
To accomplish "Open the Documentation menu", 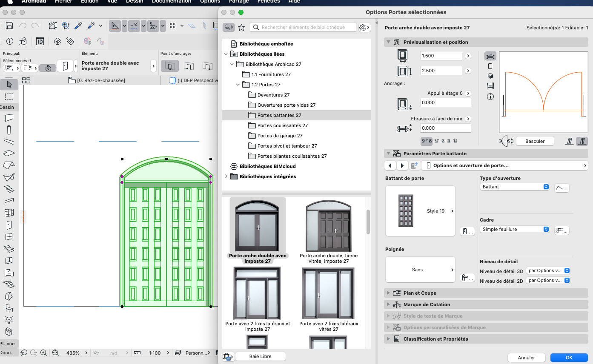I will (x=172, y=2).
